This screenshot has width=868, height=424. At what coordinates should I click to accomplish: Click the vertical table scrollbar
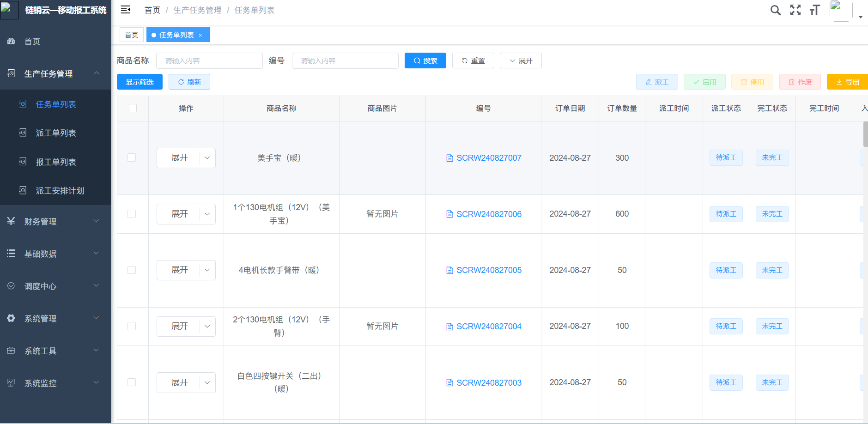pos(865,134)
